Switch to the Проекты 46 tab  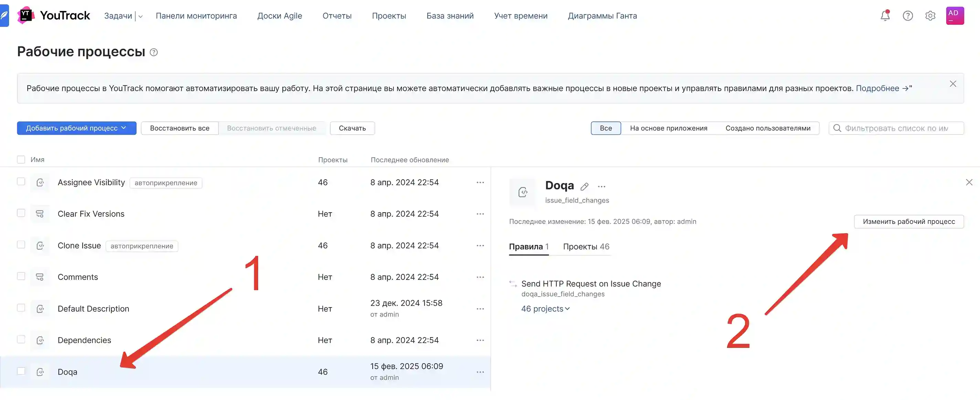586,246
